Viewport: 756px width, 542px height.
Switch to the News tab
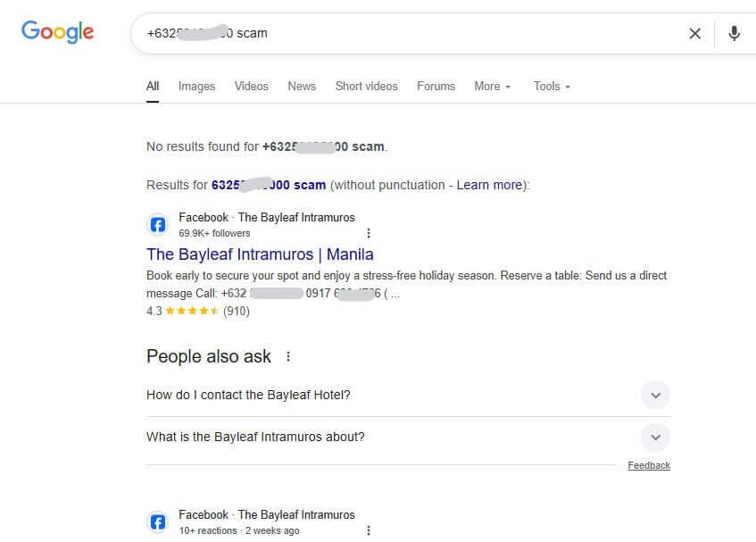302,87
